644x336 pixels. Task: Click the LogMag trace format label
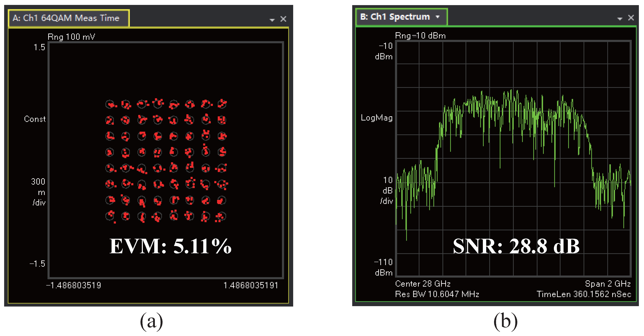coord(376,118)
